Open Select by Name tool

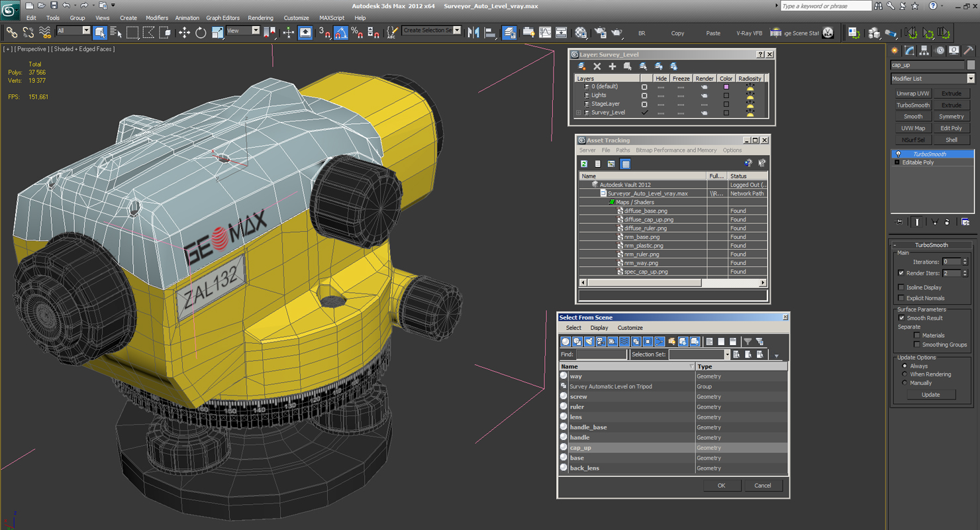pyautogui.click(x=116, y=32)
